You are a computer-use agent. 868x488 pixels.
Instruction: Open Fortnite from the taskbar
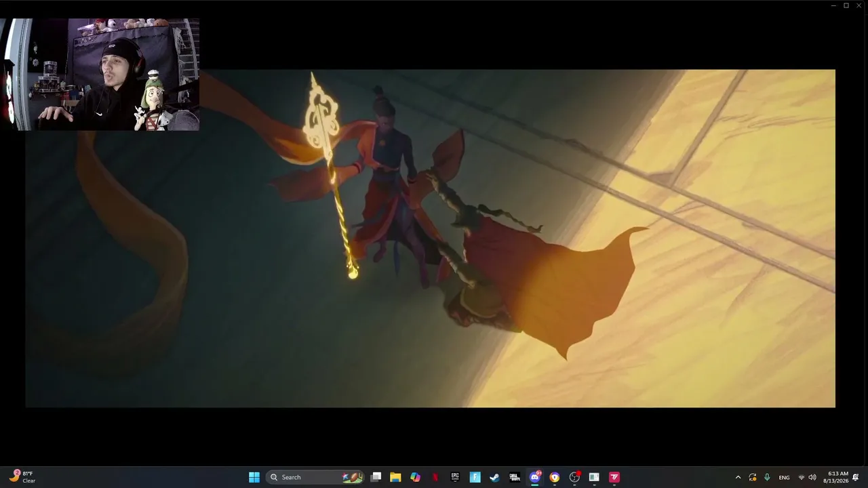point(475,477)
